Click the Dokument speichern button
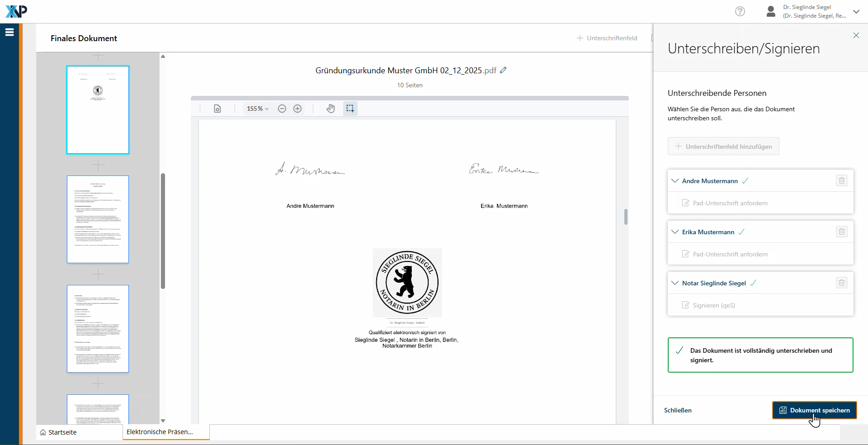The height and width of the screenshot is (445, 868). tap(814, 410)
